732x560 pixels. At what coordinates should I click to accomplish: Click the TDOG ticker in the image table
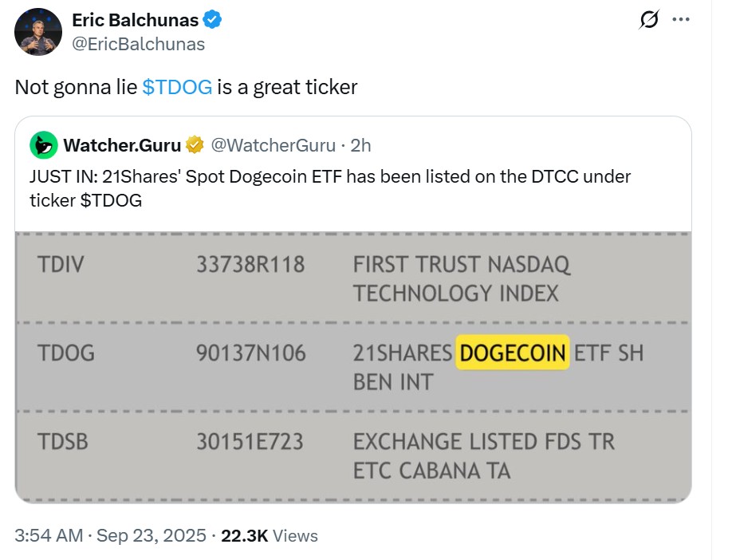[x=65, y=353]
